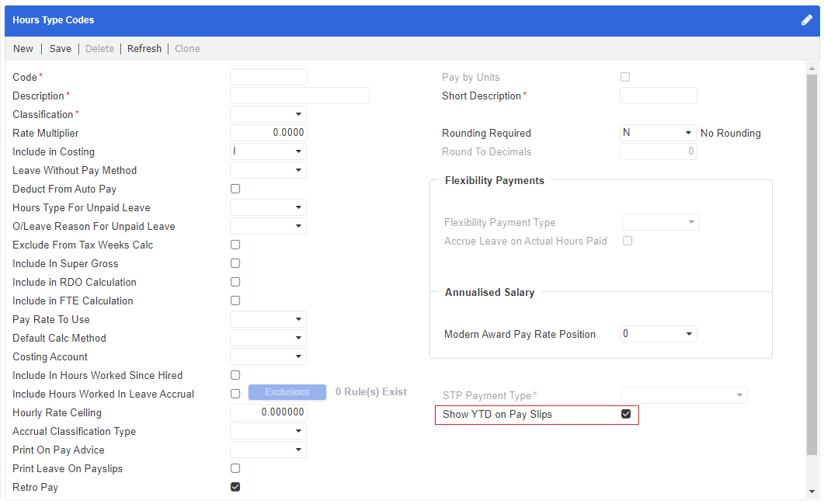Save the current Hours Type Code
The image size is (824, 504).
[x=59, y=48]
